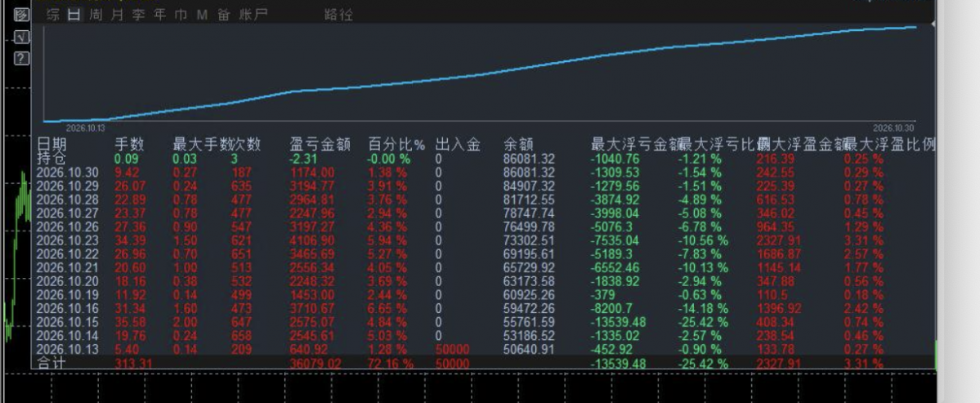Open the 账户 account tab
The width and height of the screenshot is (980, 403).
pyautogui.click(x=253, y=15)
